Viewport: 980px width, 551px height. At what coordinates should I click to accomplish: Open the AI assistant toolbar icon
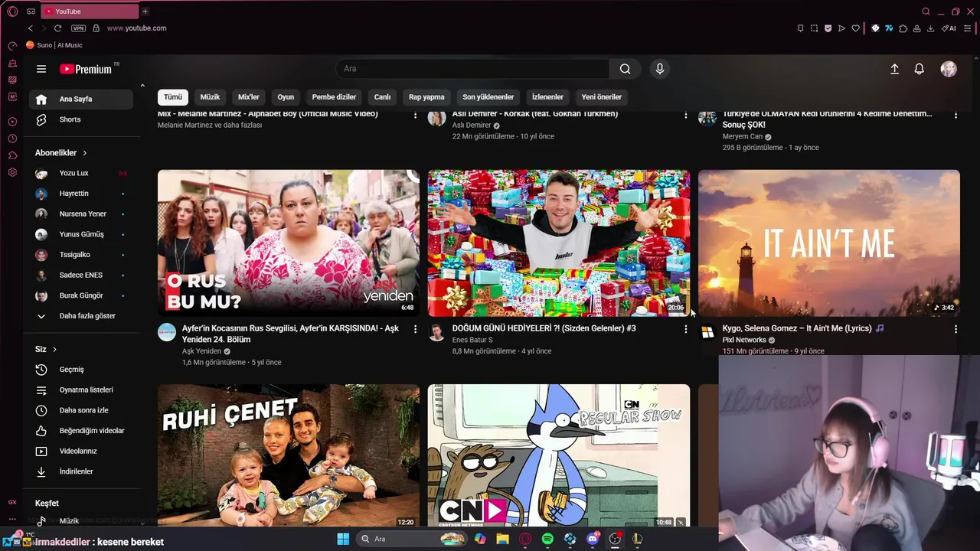(949, 28)
